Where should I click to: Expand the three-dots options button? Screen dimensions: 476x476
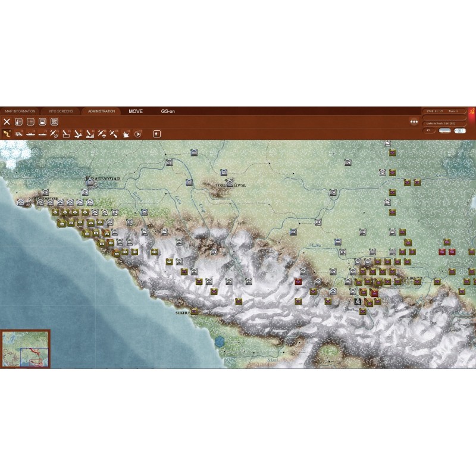point(414,122)
